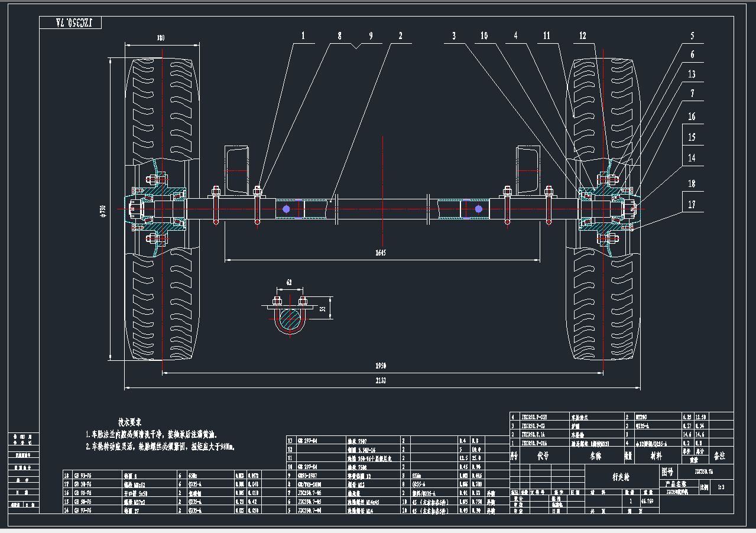Click the 技术要求 heading text
The image size is (756, 533).
click(x=129, y=422)
